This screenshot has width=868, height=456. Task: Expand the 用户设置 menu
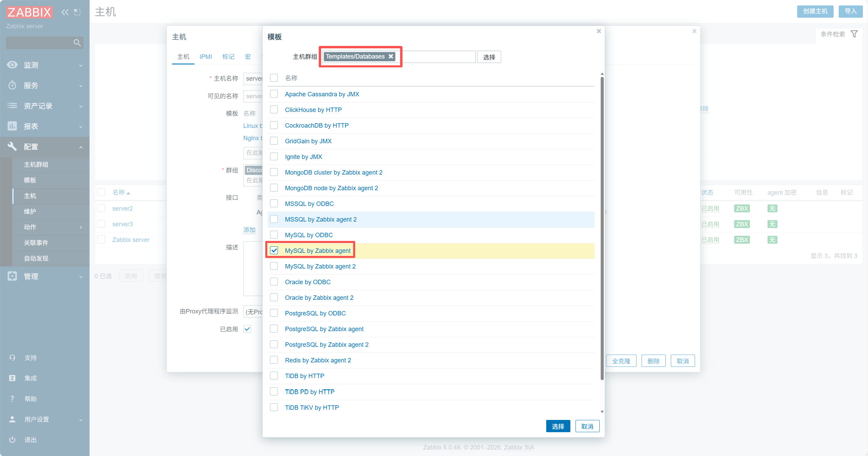coord(81,420)
